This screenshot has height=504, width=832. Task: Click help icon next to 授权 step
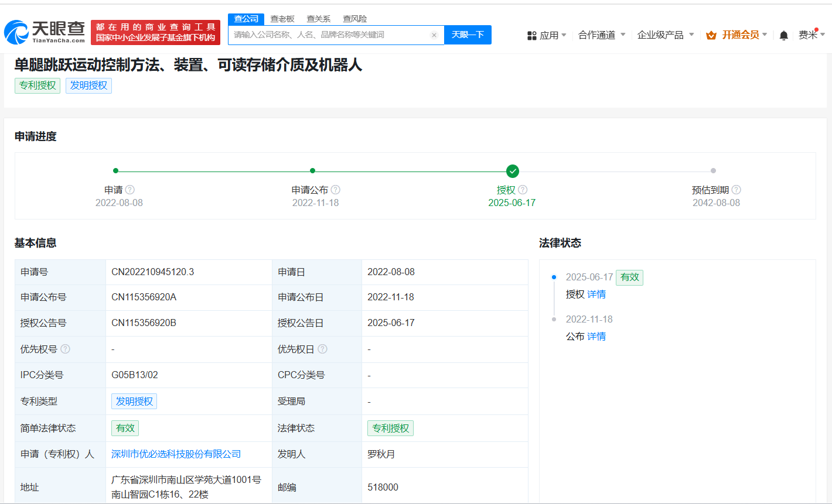pos(523,190)
